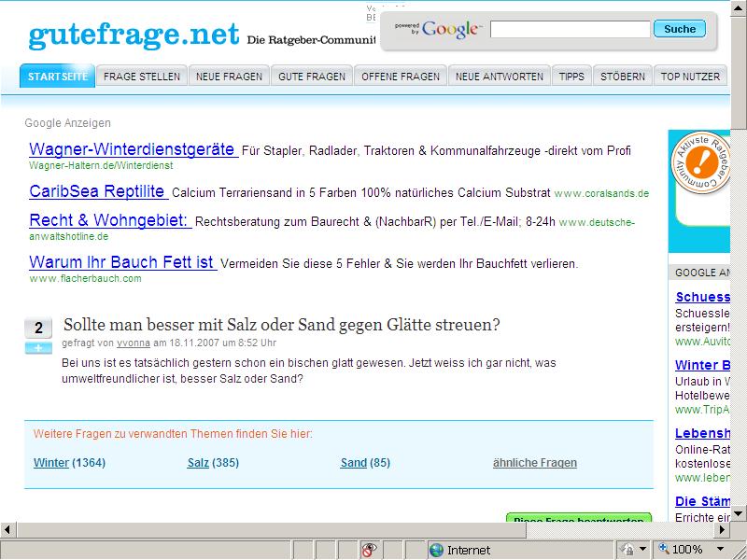The width and height of the screenshot is (747, 560).
Task: Open the Recht & Wohngebiet ad link
Action: tap(110, 220)
